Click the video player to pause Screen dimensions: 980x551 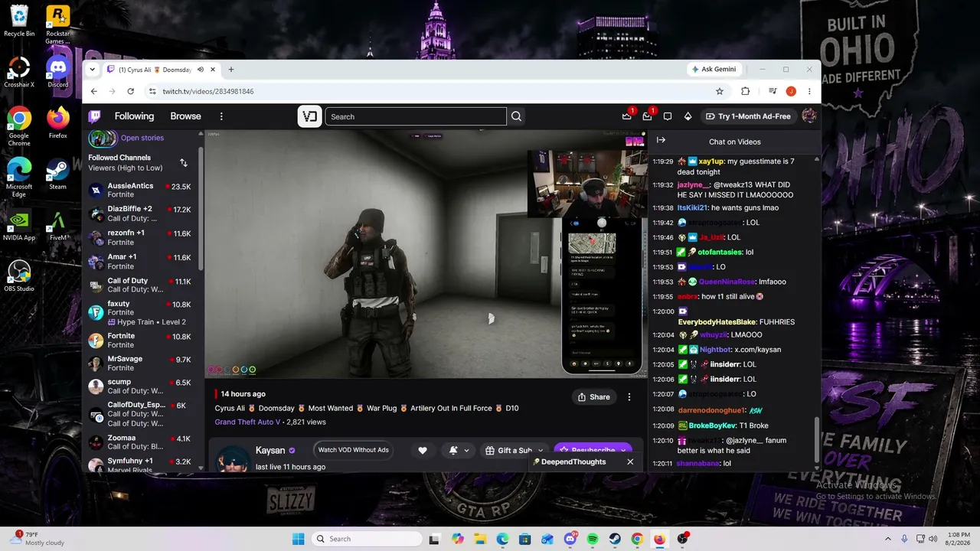426,254
